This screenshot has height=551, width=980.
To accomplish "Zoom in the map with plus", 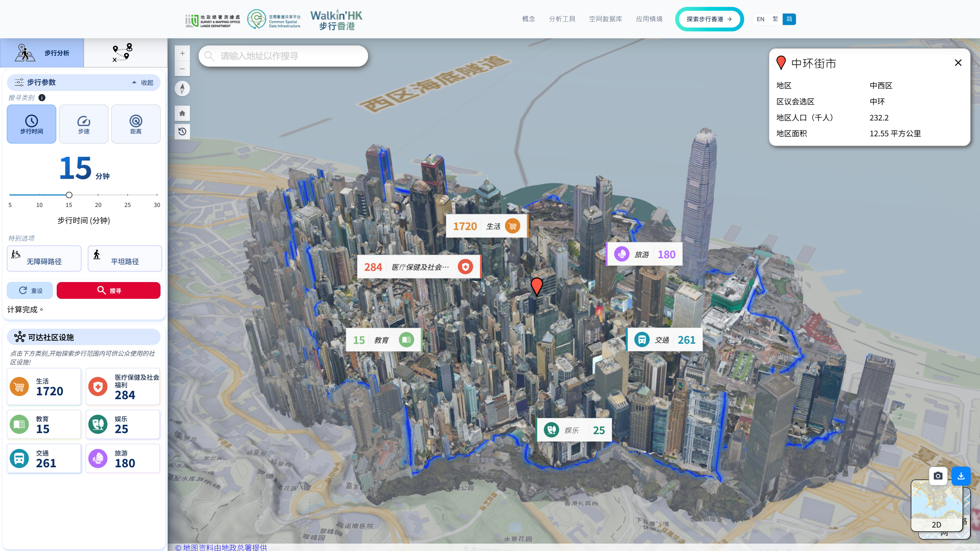I will point(182,53).
